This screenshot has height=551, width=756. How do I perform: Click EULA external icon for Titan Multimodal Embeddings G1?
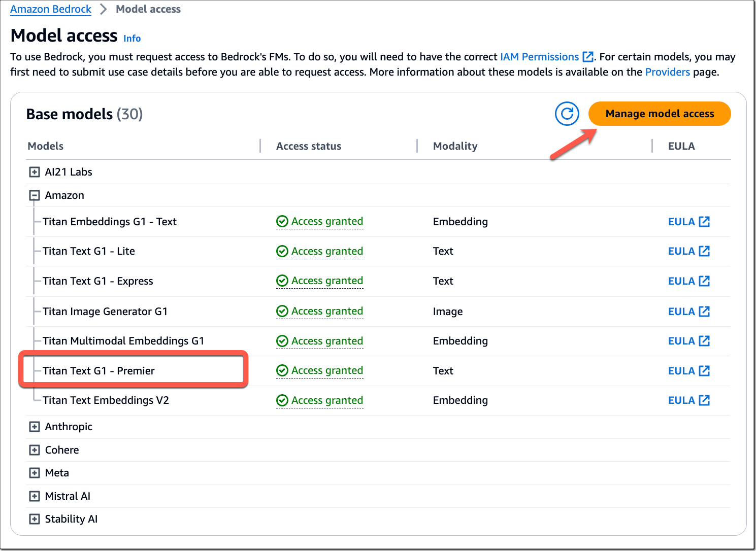tap(704, 341)
